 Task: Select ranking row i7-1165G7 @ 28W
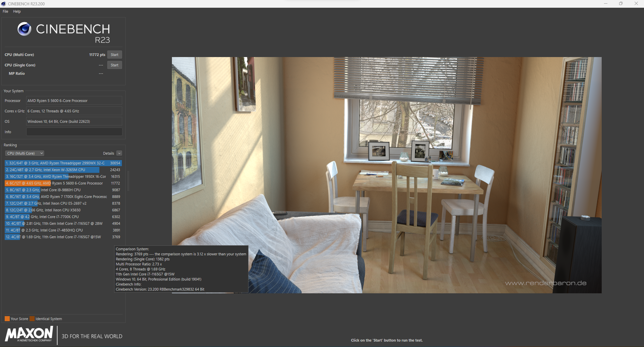[63, 224]
